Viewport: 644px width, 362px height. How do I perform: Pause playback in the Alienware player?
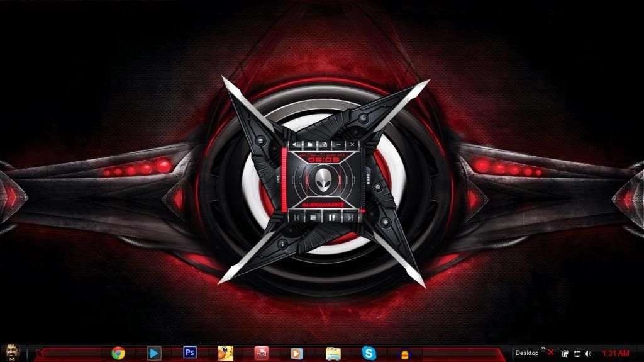(x=331, y=217)
